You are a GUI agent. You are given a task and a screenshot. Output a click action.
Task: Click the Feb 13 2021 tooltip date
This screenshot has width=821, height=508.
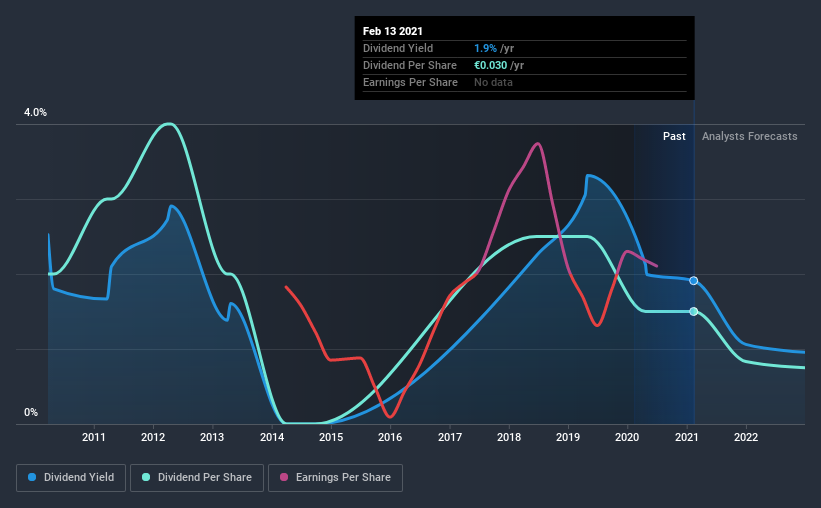click(393, 31)
